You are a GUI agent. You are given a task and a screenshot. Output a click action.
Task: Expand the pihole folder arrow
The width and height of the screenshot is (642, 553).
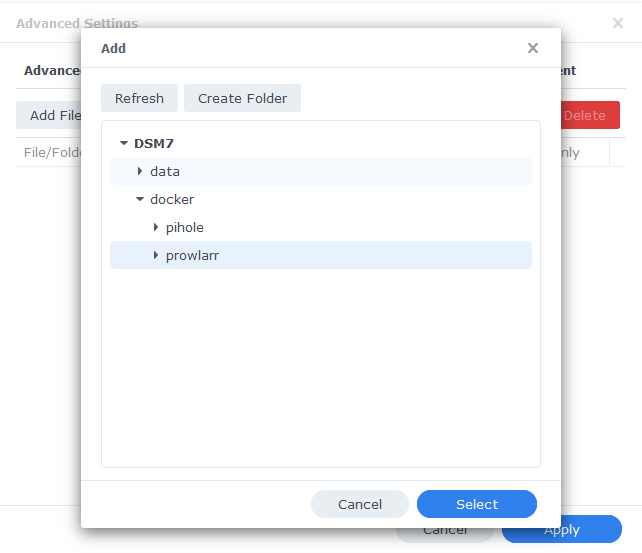click(x=156, y=227)
